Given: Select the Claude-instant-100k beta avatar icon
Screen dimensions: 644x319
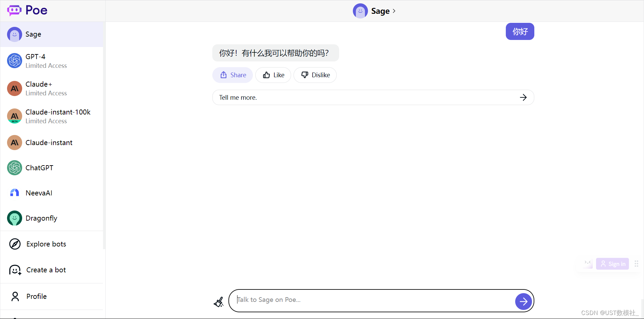Looking at the screenshot, I should pos(14,116).
